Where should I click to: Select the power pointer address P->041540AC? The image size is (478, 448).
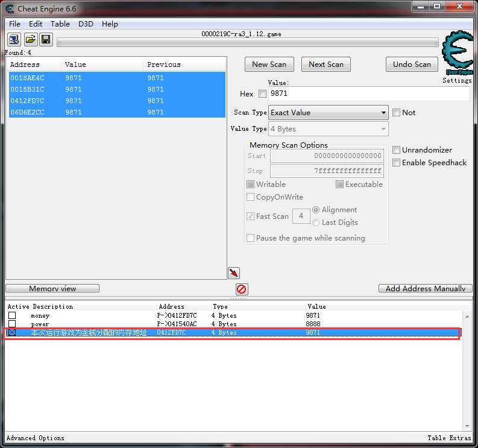pos(177,324)
